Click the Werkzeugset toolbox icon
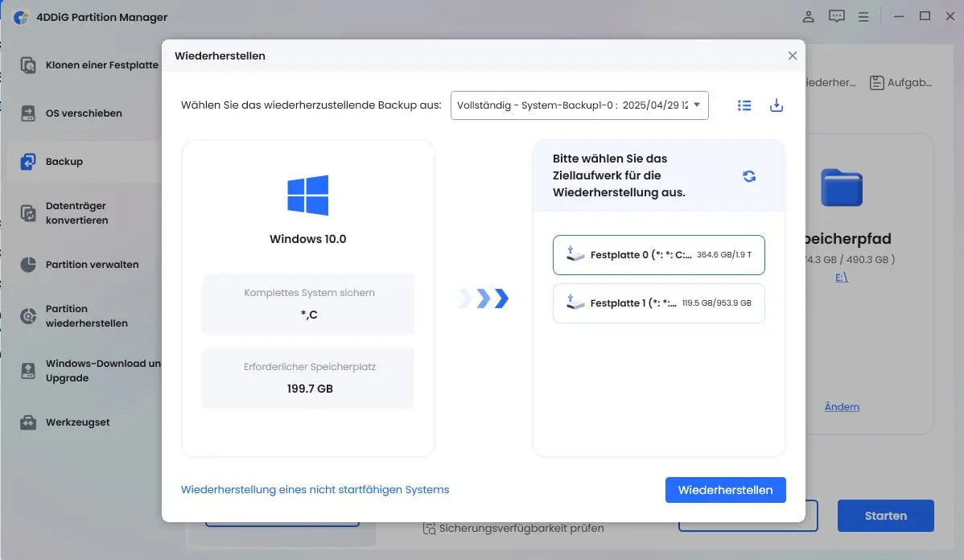The image size is (964, 560). 28,422
